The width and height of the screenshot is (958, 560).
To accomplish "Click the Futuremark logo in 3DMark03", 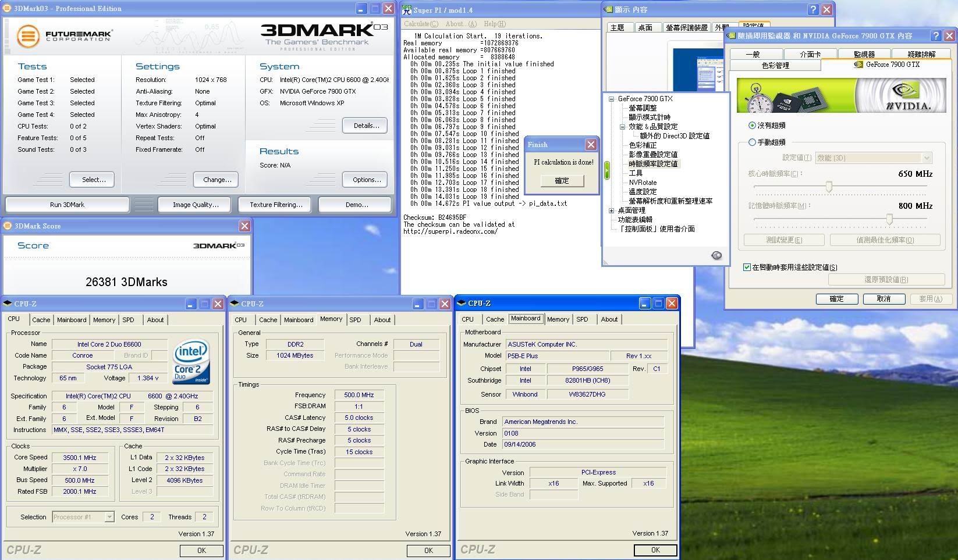I will point(65,36).
